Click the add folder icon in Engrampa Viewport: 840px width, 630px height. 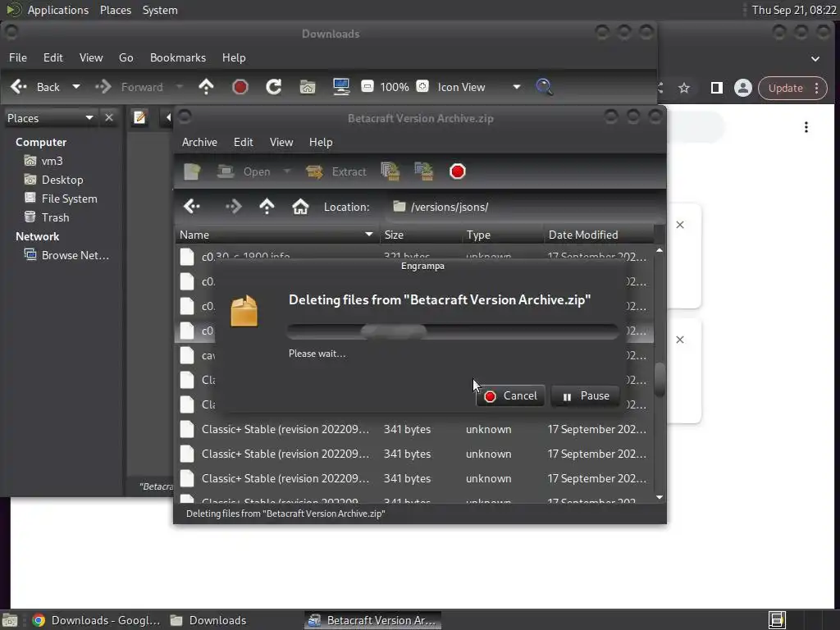pos(424,171)
